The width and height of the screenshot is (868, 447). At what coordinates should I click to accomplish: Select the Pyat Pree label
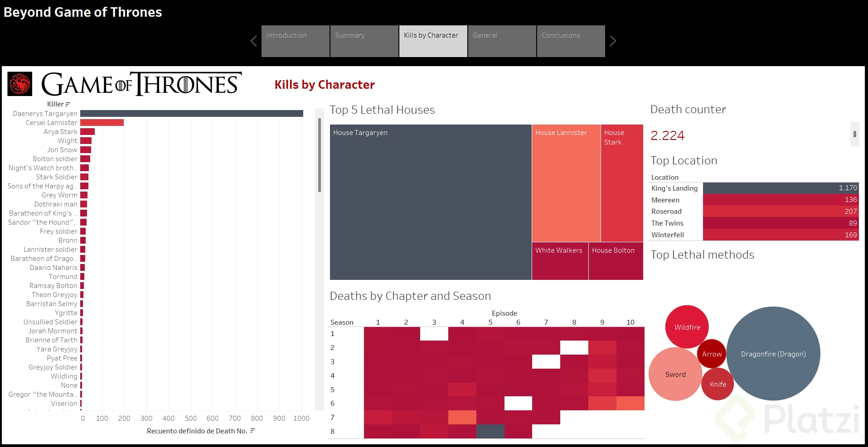[x=62, y=358]
